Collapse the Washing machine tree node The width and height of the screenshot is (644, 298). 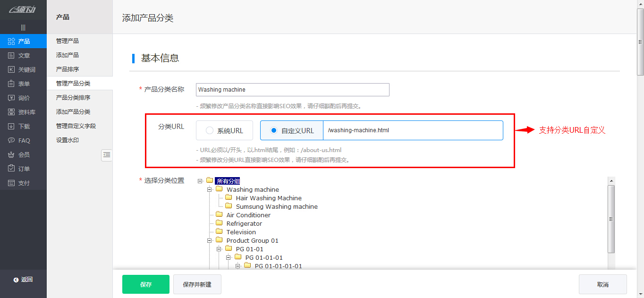coord(210,189)
